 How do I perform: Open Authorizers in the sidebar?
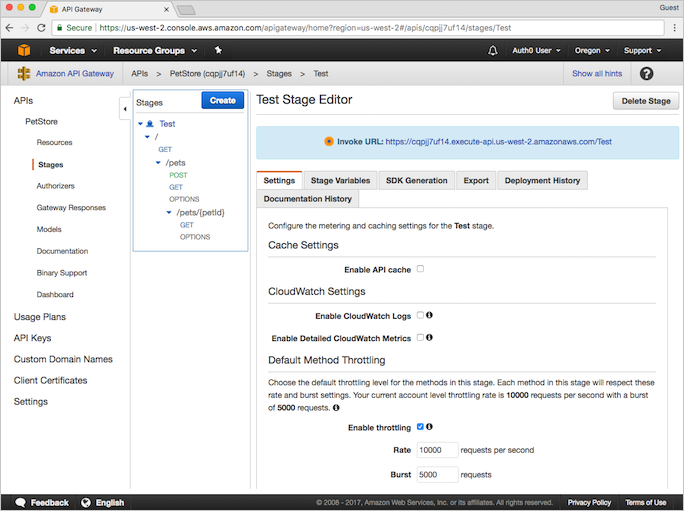click(x=55, y=186)
